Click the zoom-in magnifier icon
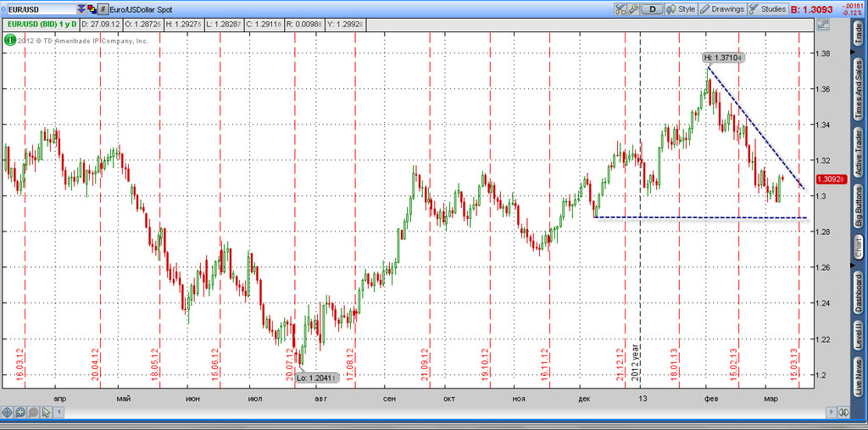The image size is (868, 430). pos(20,412)
